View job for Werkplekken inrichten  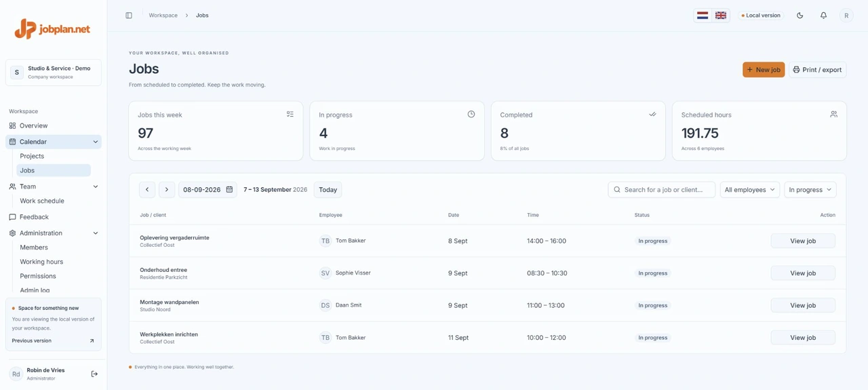point(803,338)
